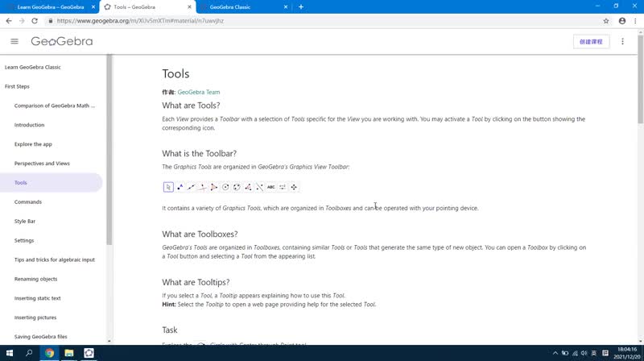Image resolution: width=644 pixels, height=361 pixels.
Task: Close the Learn GeoGebra tab
Action: coord(93,7)
